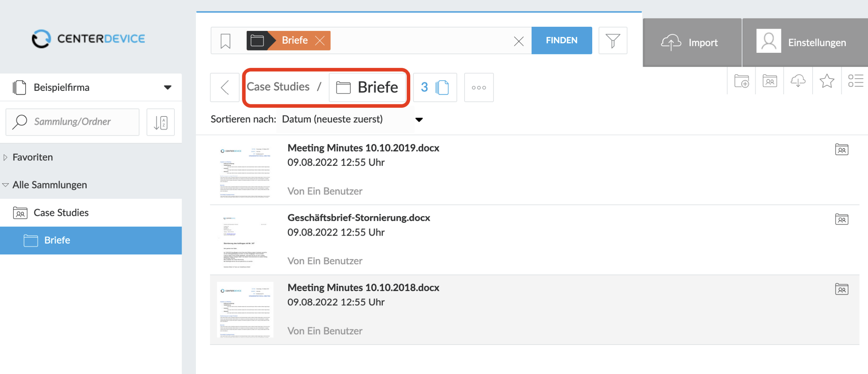Toggle A-Z sort order of collections
Screen dimensions: 868x374
tap(160, 122)
